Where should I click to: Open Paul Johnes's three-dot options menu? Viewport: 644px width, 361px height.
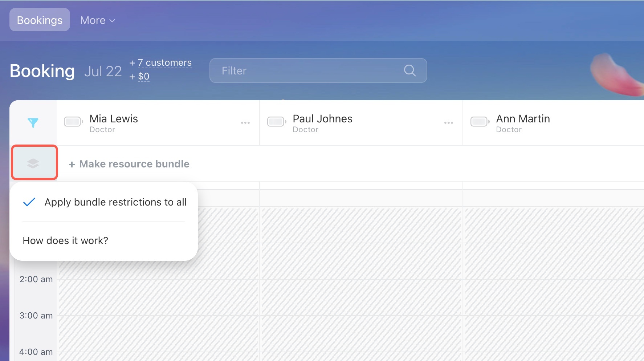448,123
